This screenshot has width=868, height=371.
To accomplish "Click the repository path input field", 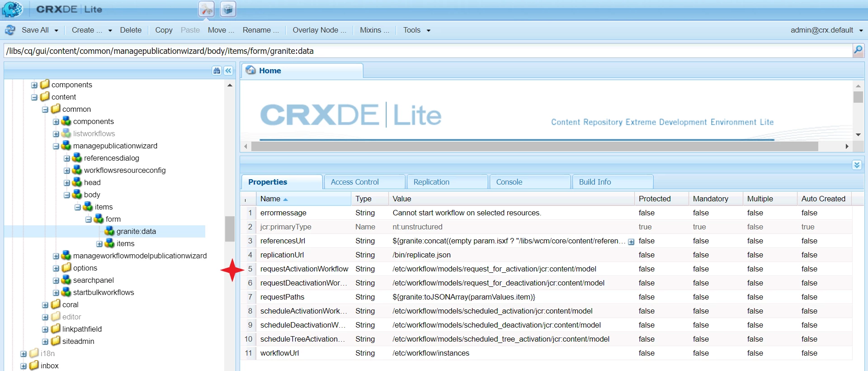I will [x=428, y=51].
